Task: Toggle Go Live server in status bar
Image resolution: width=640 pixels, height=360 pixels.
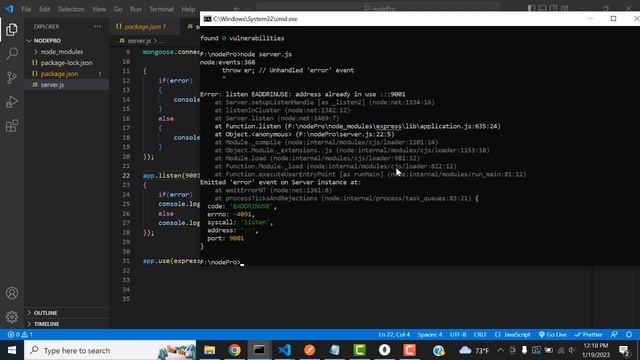Action: click(x=552, y=334)
